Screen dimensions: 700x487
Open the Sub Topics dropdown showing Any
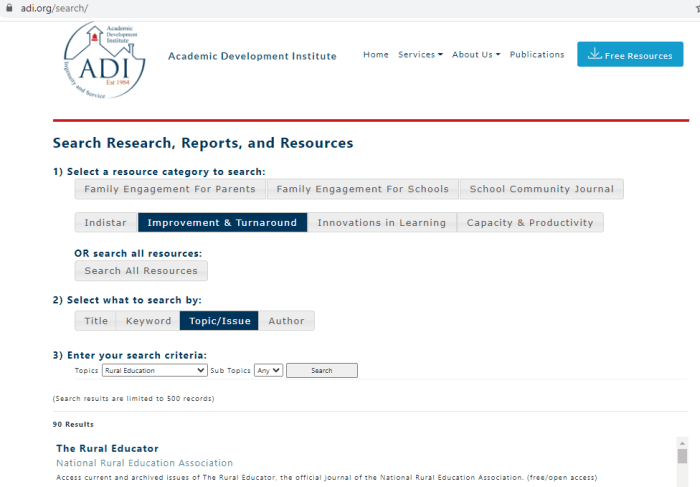[269, 370]
